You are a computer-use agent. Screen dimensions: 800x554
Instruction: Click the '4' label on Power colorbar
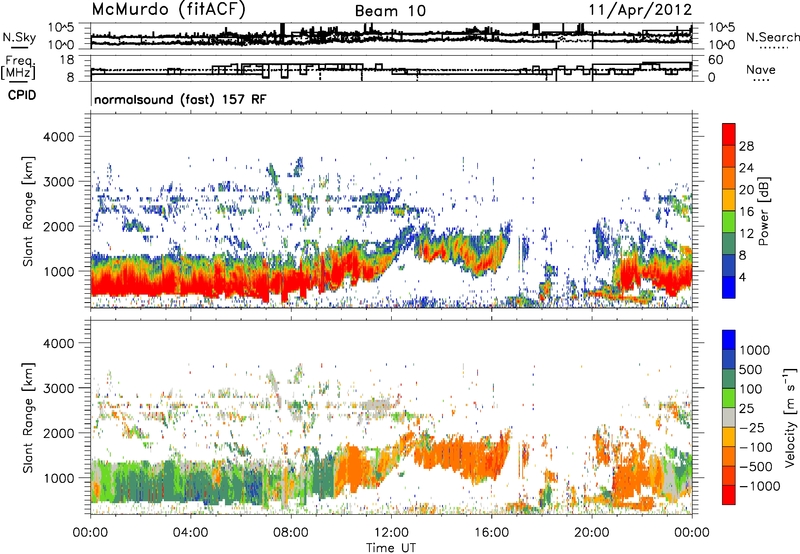742,277
